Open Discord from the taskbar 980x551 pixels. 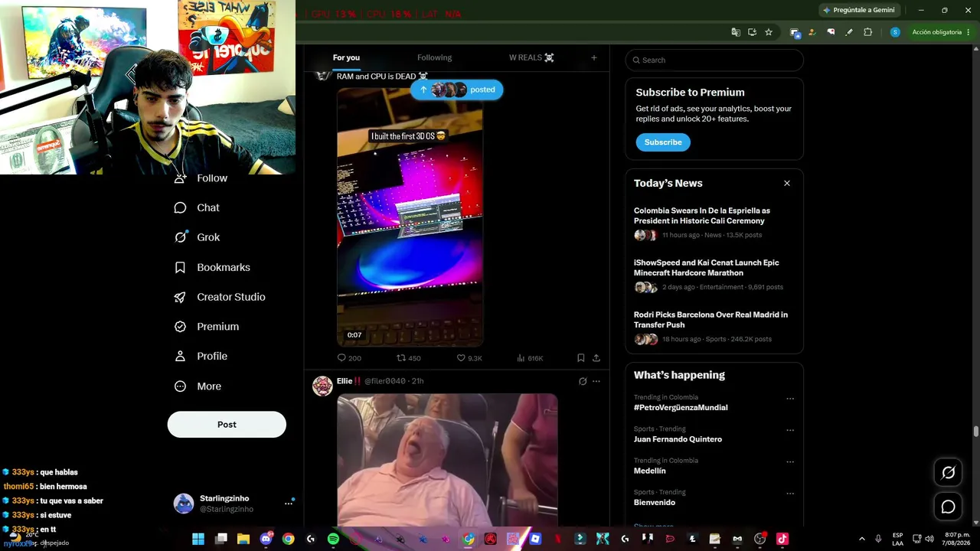266,539
